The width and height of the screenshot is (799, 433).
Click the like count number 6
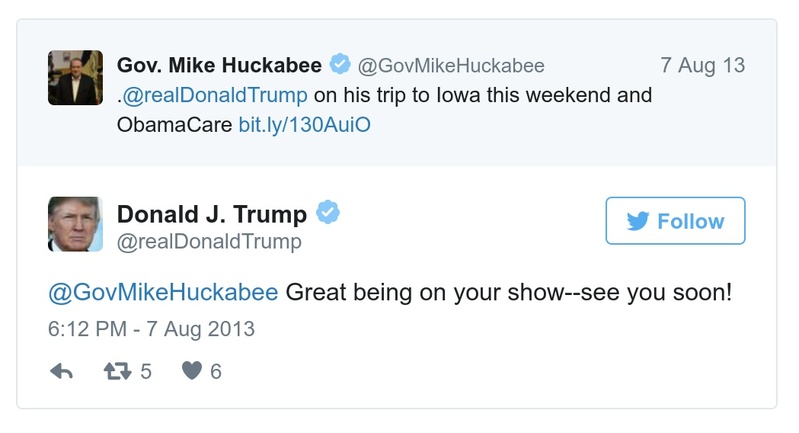[x=216, y=372]
